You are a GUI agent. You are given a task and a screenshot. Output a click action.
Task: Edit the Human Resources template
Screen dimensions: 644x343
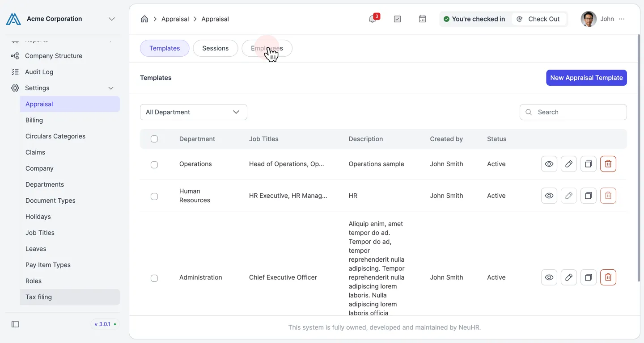click(569, 196)
